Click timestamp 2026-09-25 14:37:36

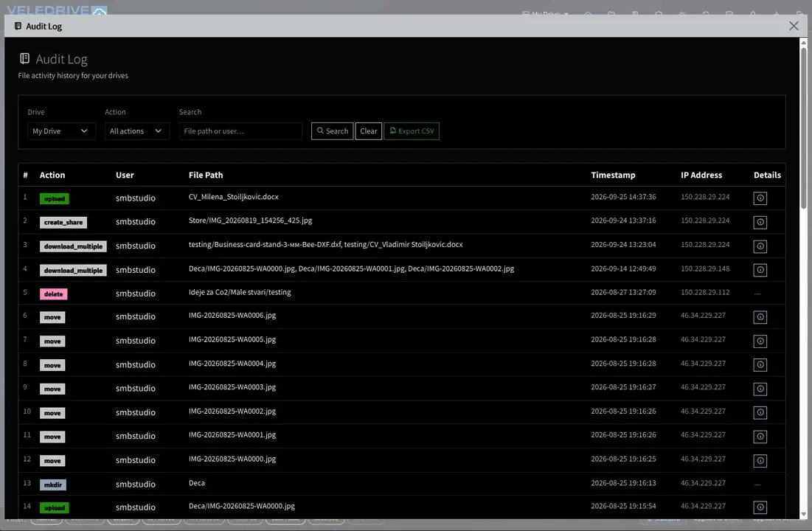tap(623, 197)
